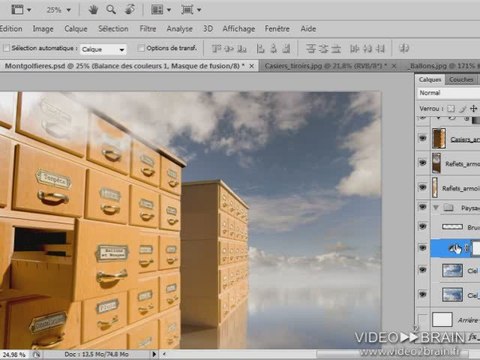
Task: Select the Rotate View tool icon
Action: 130,10
